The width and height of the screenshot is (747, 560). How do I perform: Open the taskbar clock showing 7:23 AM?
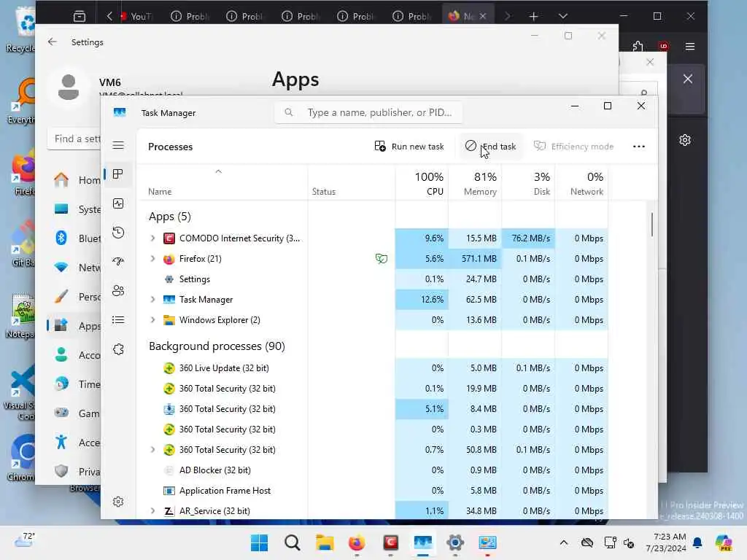(x=666, y=542)
